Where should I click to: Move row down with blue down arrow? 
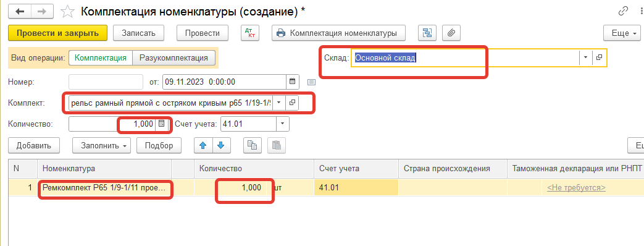tap(222, 145)
